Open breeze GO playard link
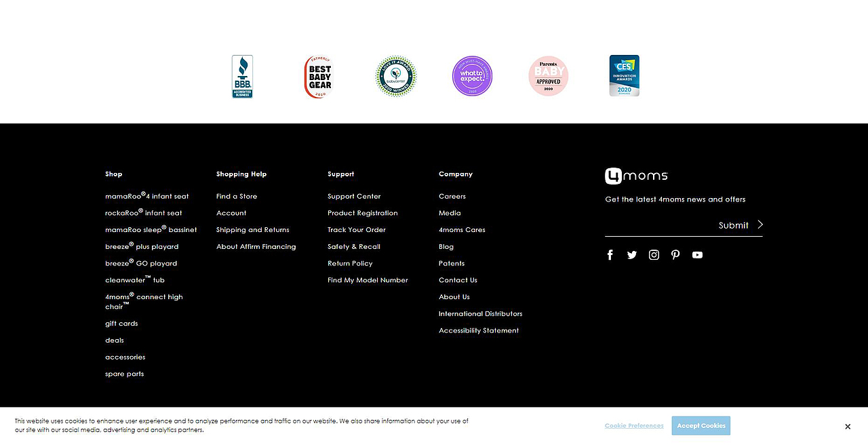Screen dimensions: 868x445 141,263
